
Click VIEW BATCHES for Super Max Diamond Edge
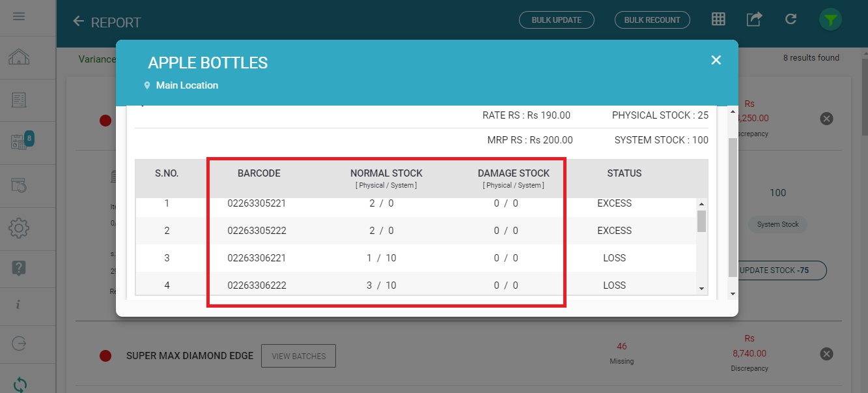coord(298,357)
